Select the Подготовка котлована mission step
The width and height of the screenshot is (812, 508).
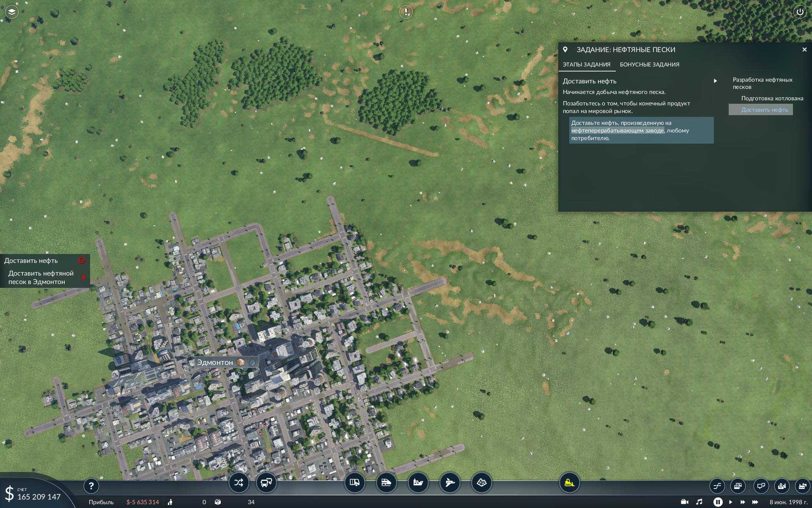coord(772,98)
